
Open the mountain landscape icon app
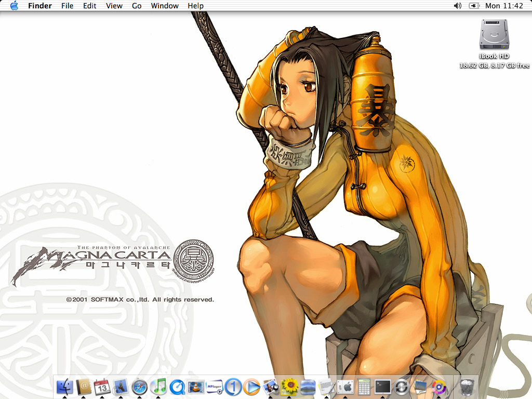[x=308, y=387]
